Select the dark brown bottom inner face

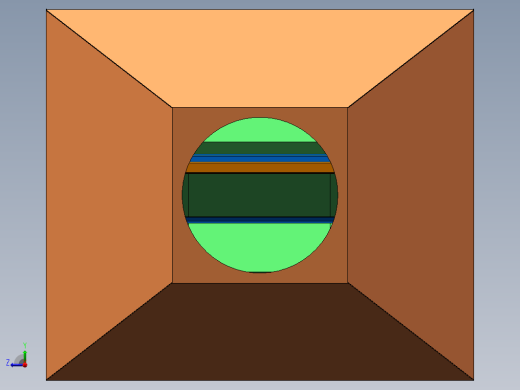[260, 332]
